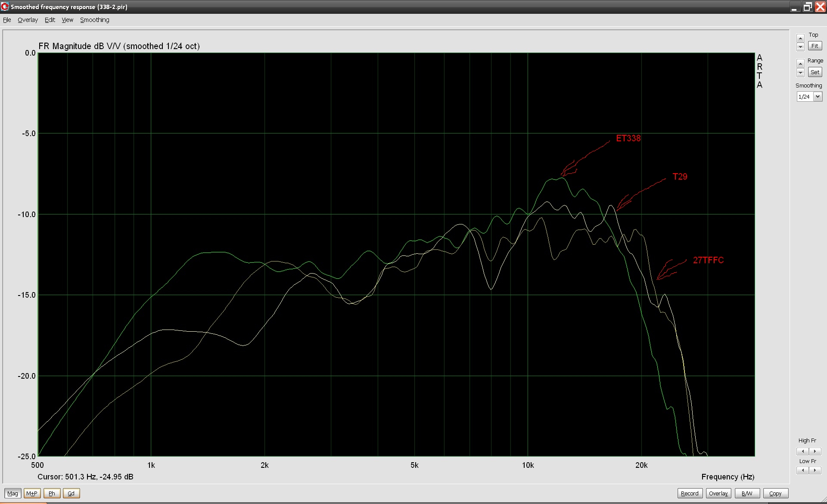The height and width of the screenshot is (504, 827).
Task: Toggle B/W color mode
Action: 747,493
